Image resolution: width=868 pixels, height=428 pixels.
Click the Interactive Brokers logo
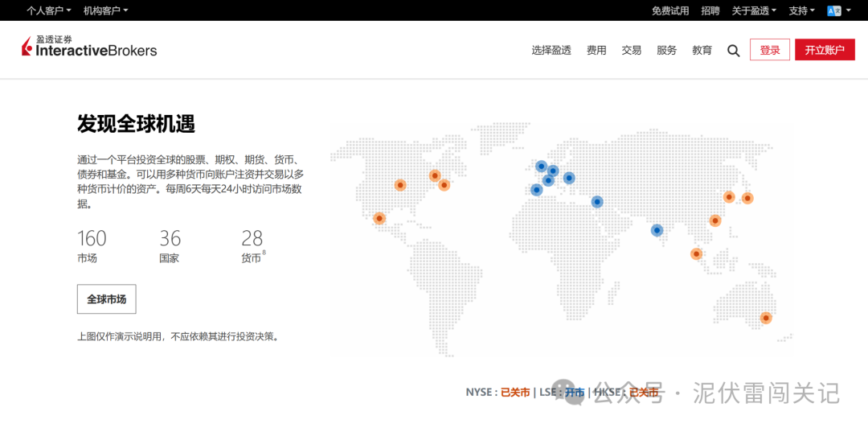(x=89, y=47)
